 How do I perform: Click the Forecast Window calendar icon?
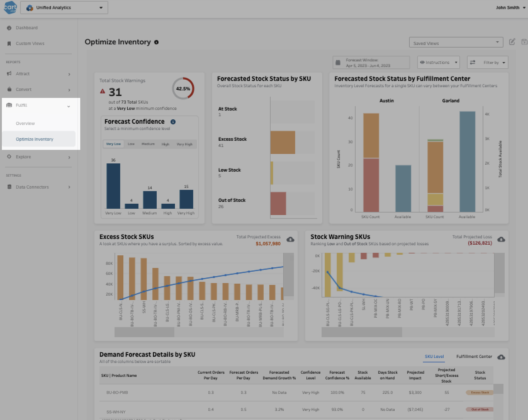coord(338,63)
